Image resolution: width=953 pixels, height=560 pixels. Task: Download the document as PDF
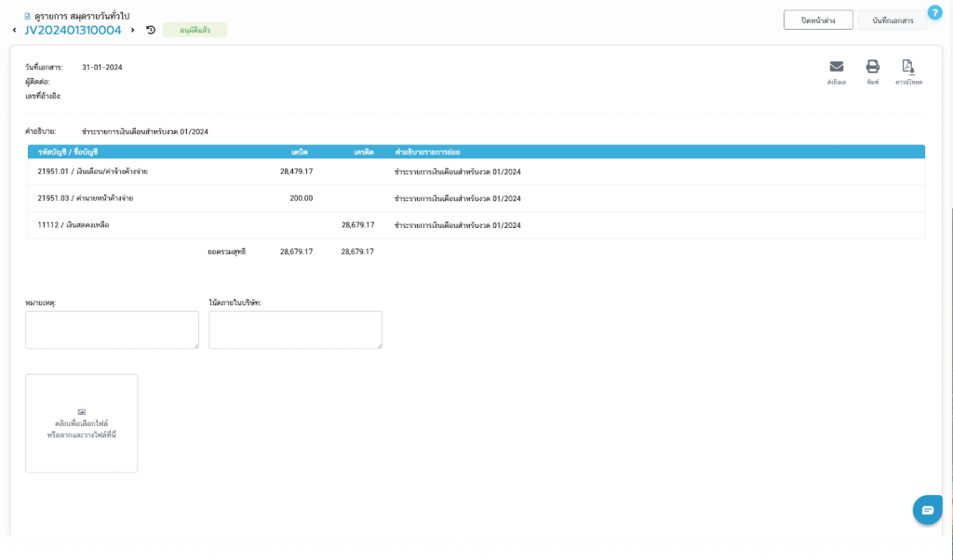click(908, 67)
